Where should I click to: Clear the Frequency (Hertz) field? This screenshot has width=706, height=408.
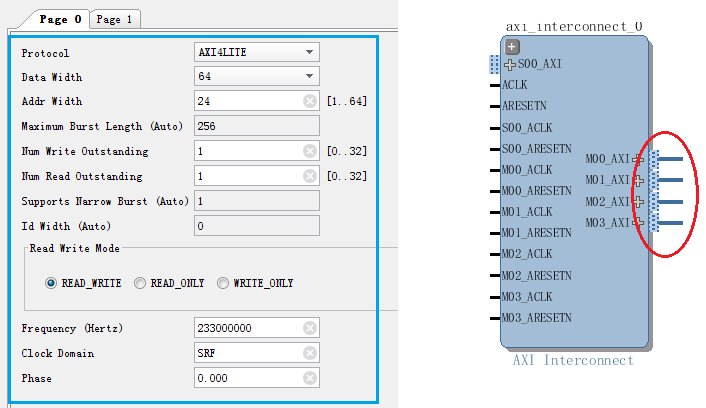310,328
